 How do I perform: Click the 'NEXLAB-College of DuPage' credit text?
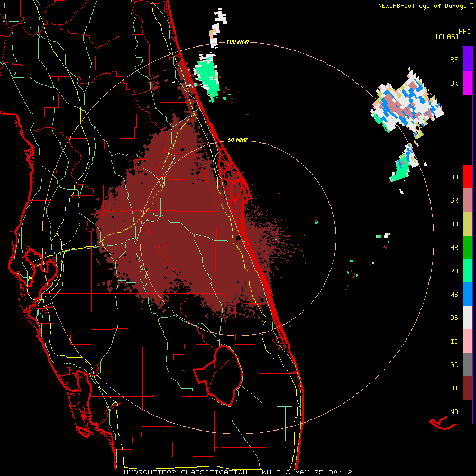tap(422, 6)
